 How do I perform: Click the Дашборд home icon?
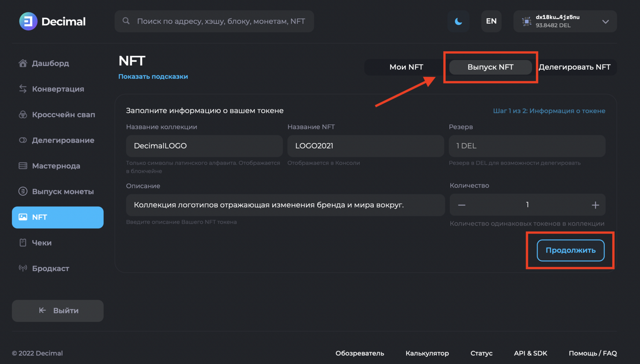[x=23, y=63]
